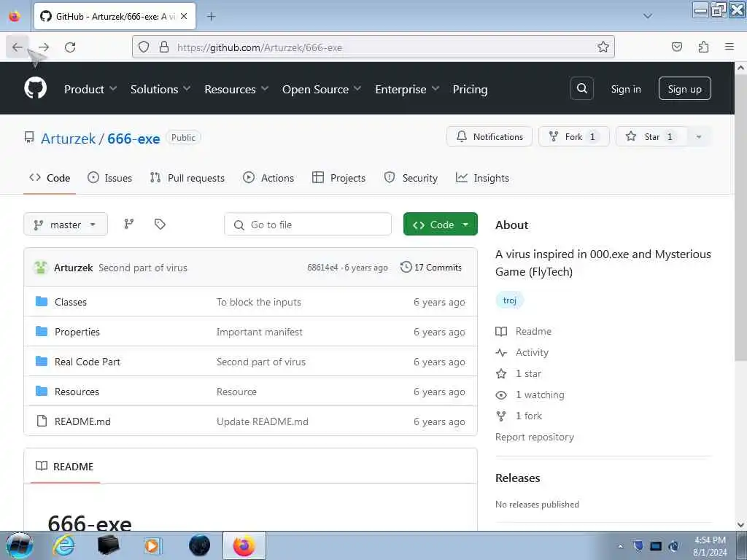Expand the Enterprise menu
The image size is (747, 560).
click(x=407, y=89)
